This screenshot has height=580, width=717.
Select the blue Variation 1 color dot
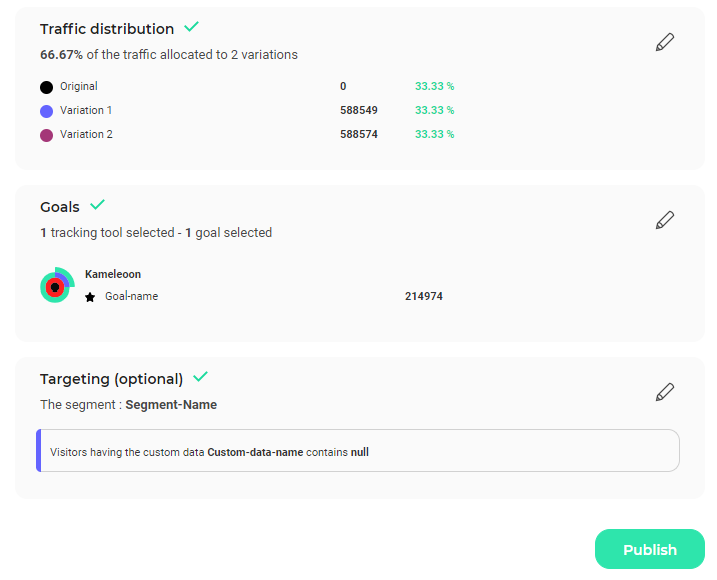[x=46, y=111]
